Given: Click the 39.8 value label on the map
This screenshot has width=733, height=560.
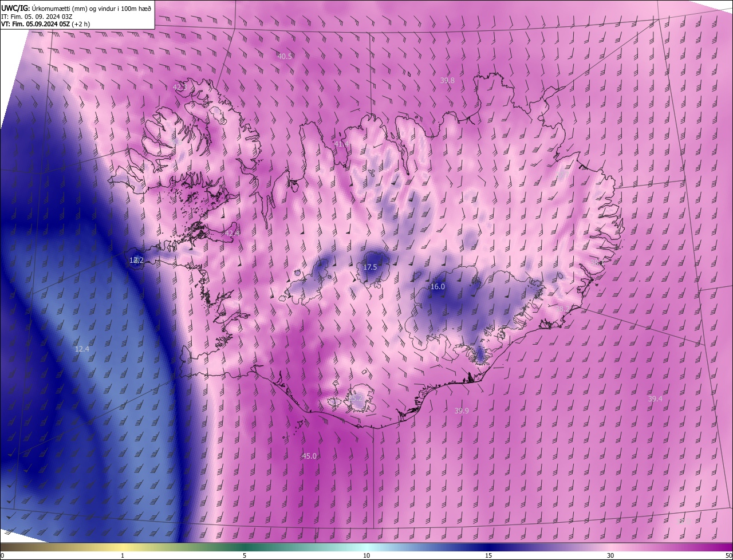Looking at the screenshot, I should click(x=447, y=81).
